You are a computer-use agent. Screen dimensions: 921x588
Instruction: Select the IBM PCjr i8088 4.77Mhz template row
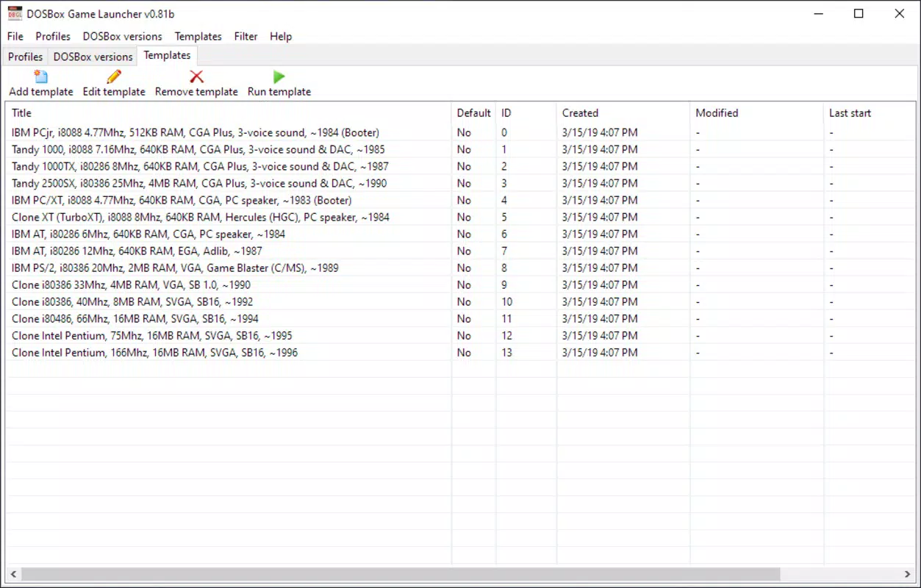point(459,132)
